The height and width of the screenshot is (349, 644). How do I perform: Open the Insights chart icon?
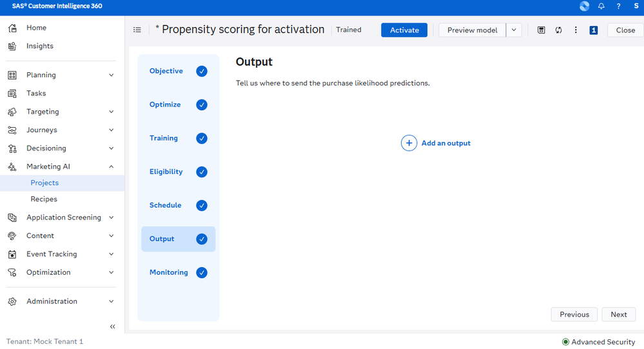click(x=12, y=46)
